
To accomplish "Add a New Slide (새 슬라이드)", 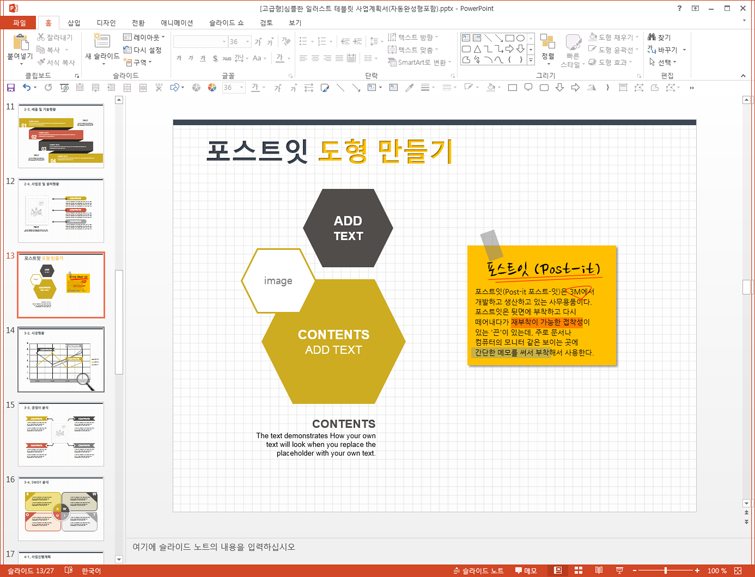I will click(102, 49).
